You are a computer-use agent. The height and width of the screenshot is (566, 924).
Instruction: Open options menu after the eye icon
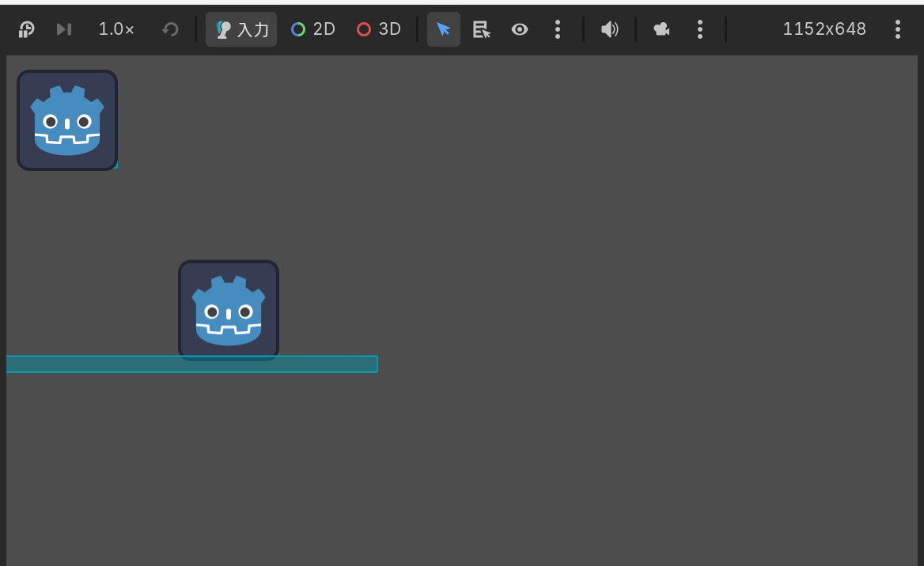pos(558,28)
